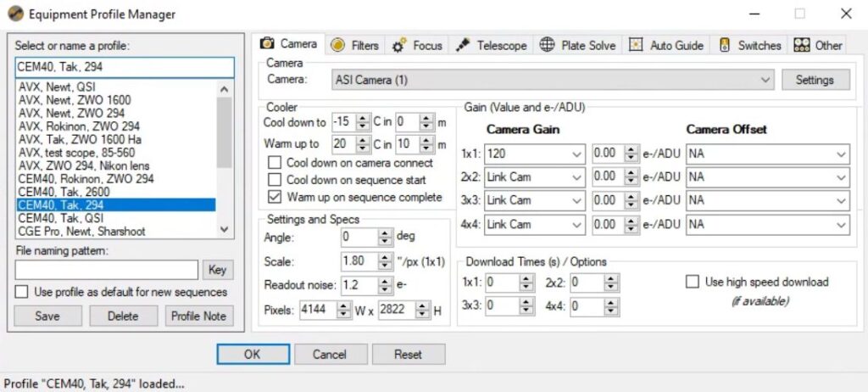Select profile AVX, Newt, ZWO 1600
The height and width of the screenshot is (392, 868).
pos(116,100)
